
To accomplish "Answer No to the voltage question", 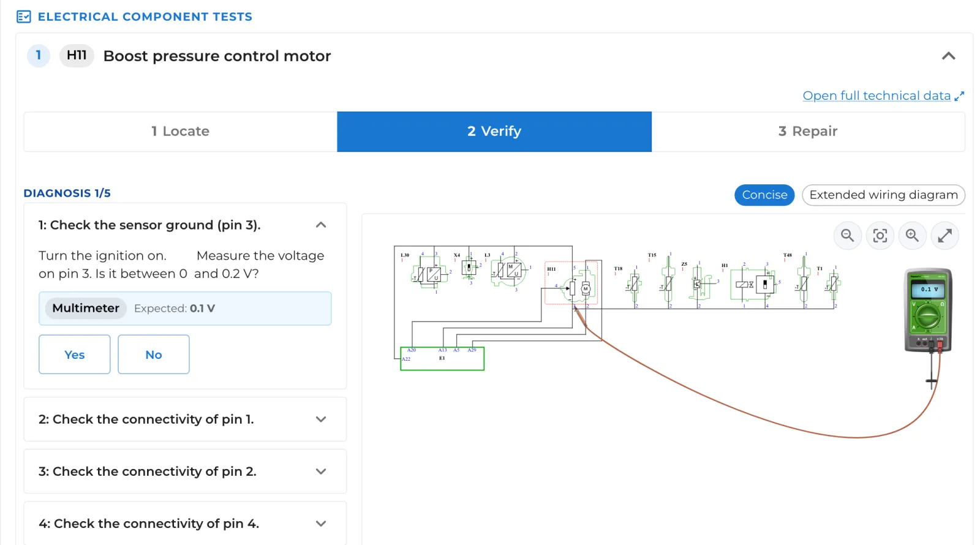I will pos(154,355).
